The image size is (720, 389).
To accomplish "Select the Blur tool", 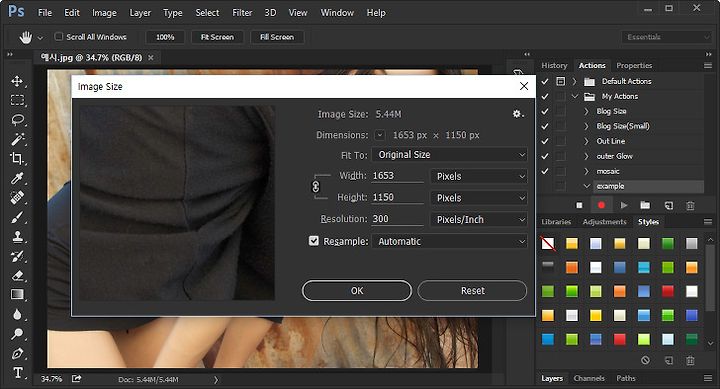I will [17, 315].
